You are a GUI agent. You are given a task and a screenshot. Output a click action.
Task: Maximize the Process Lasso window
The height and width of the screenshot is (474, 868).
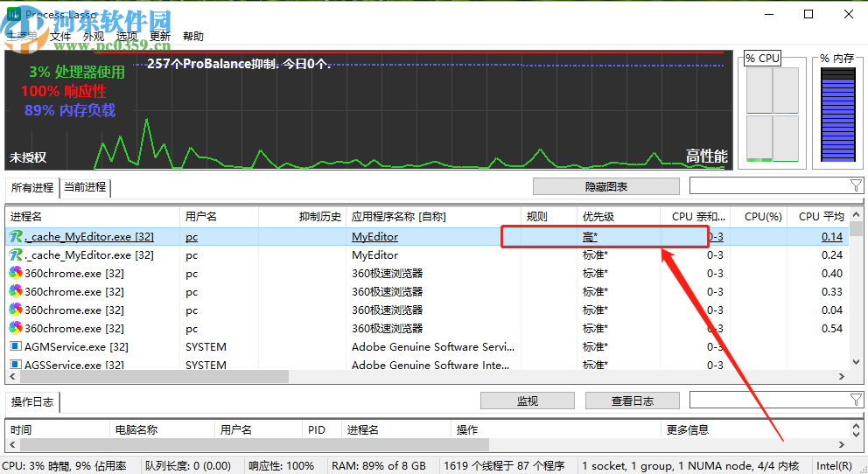pos(808,14)
